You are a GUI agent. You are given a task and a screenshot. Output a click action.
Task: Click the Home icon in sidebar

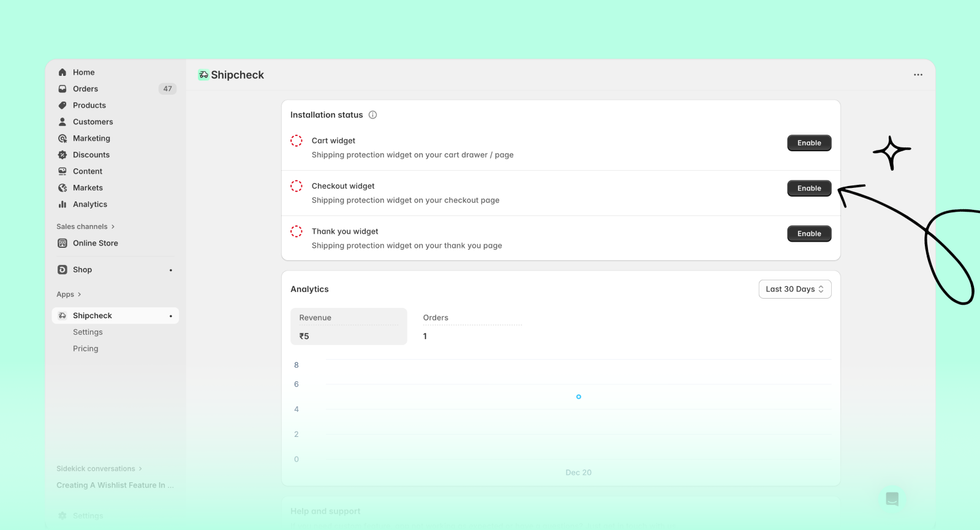[62, 72]
